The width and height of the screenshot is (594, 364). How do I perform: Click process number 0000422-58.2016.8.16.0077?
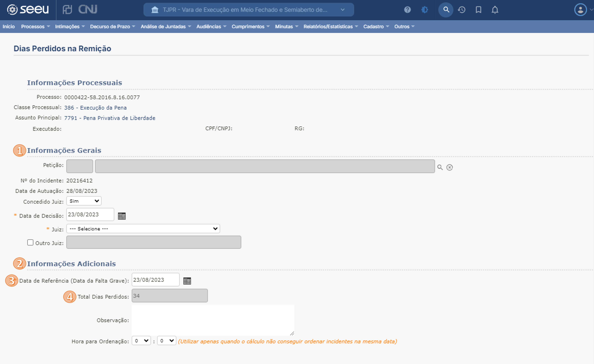point(102,97)
